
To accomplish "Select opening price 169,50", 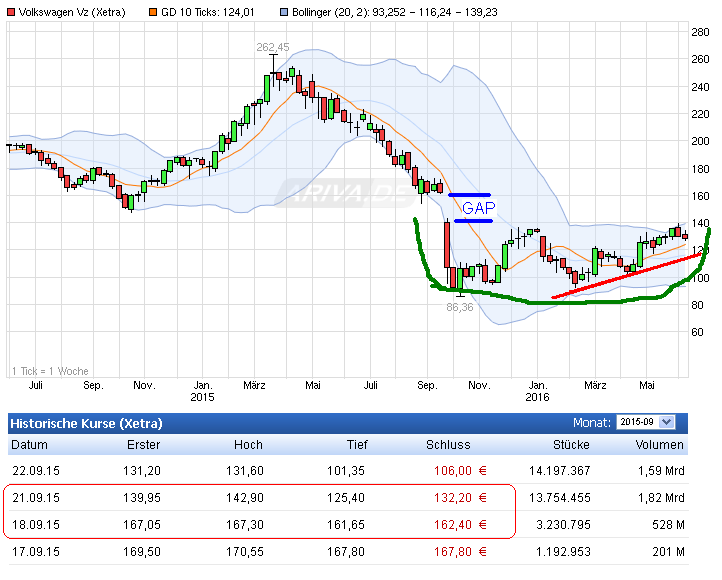I will pos(142,551).
